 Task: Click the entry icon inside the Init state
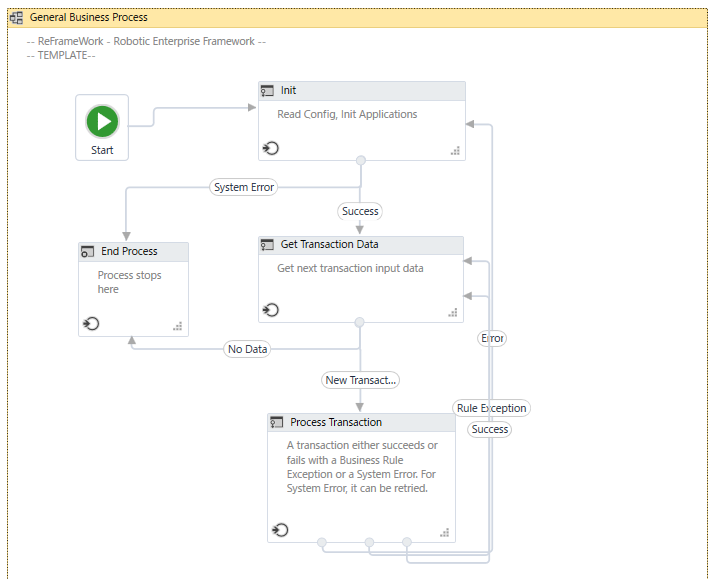click(x=270, y=148)
